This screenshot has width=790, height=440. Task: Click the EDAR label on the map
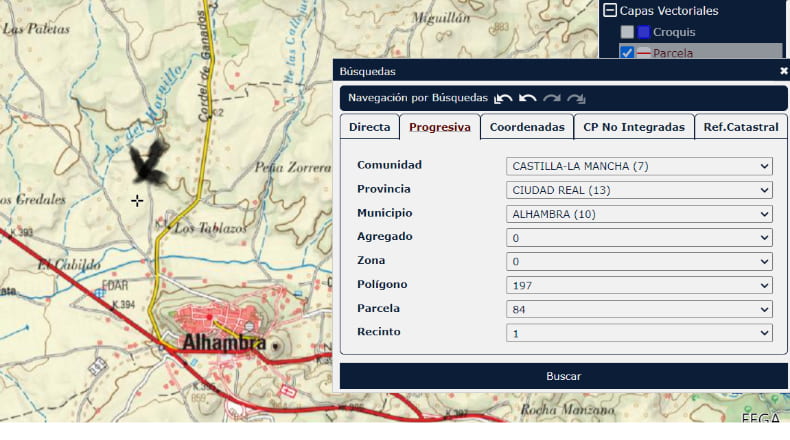coord(115,285)
